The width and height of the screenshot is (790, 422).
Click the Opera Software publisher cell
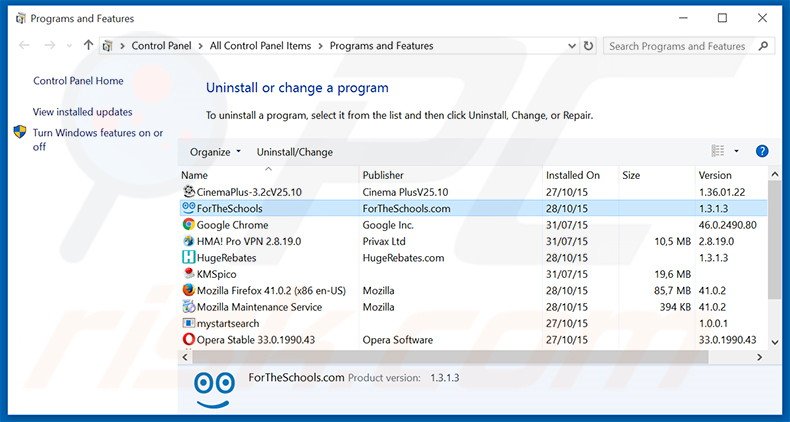coord(398,340)
